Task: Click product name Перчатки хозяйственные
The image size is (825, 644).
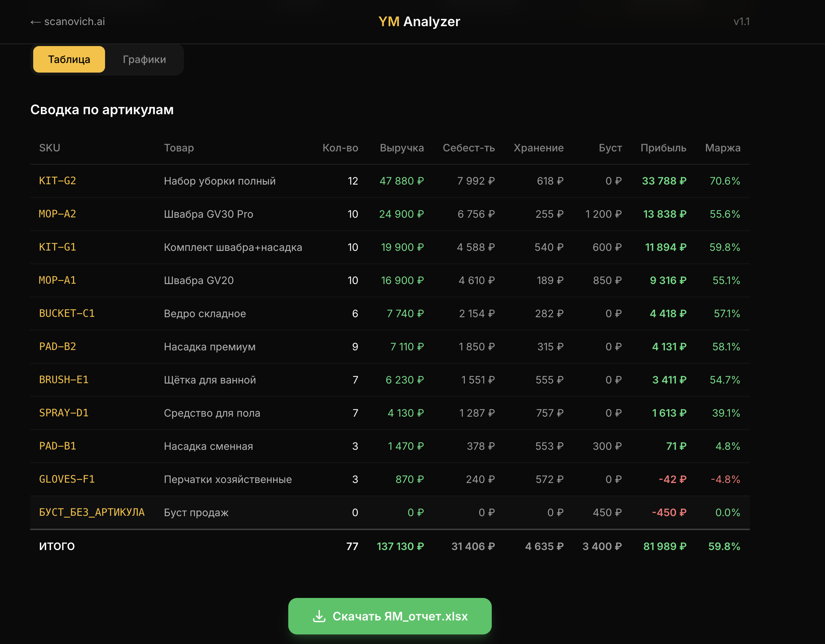Action: [228, 479]
